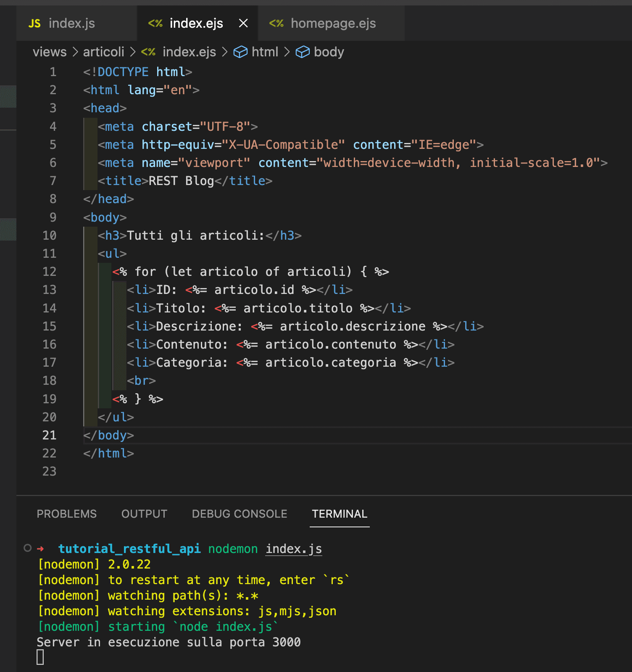Click the EJS icon in the breadcrumb
This screenshot has width=632, height=672.
coord(148,52)
